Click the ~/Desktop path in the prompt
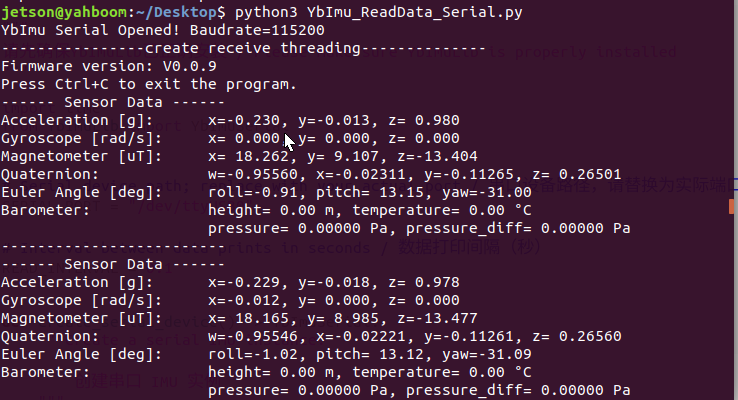738x400 pixels. [176, 12]
